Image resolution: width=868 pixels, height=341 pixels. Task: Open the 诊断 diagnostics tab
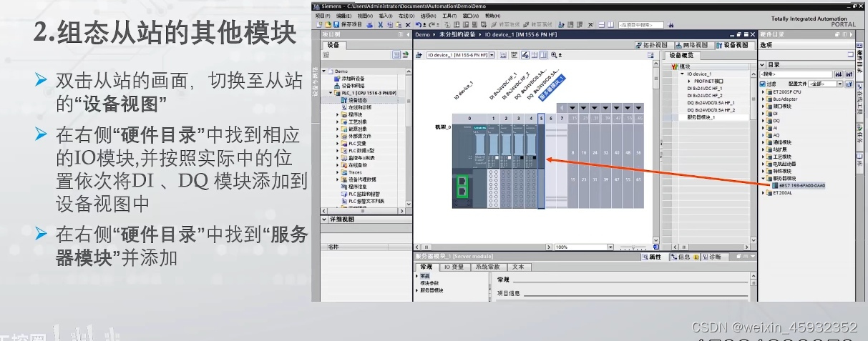[714, 257]
